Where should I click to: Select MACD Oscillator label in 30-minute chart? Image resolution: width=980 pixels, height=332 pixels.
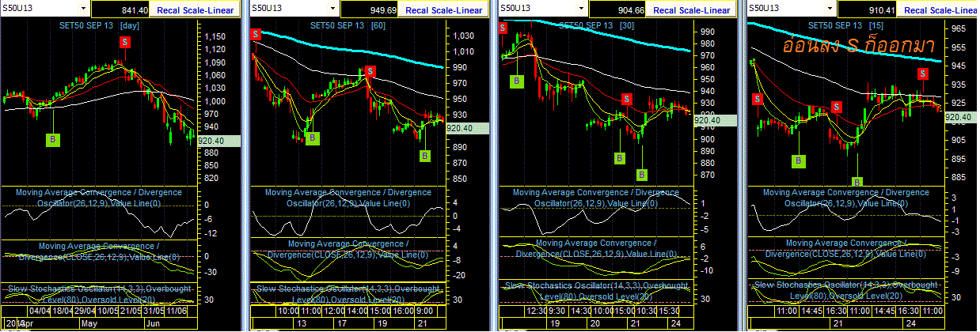click(596, 198)
